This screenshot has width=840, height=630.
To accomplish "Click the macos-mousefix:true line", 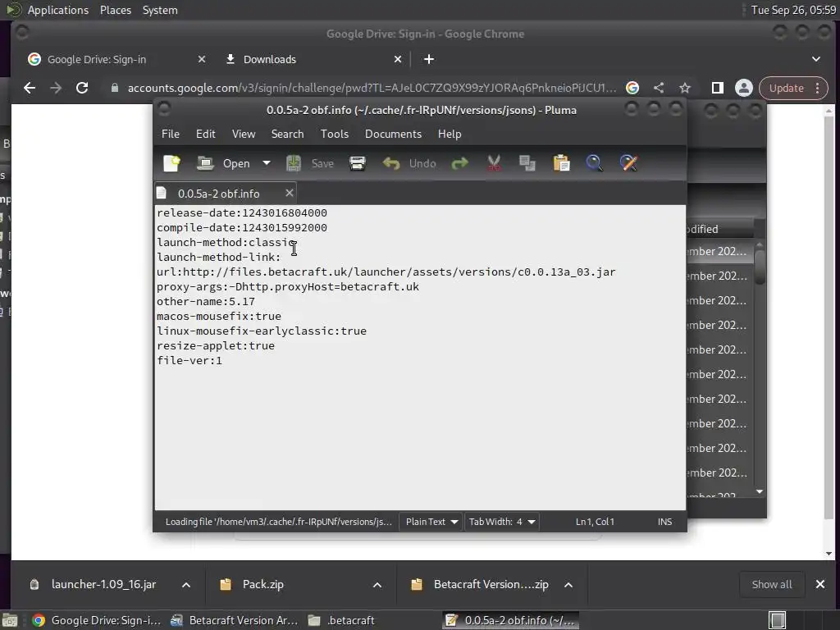I will tap(218, 316).
